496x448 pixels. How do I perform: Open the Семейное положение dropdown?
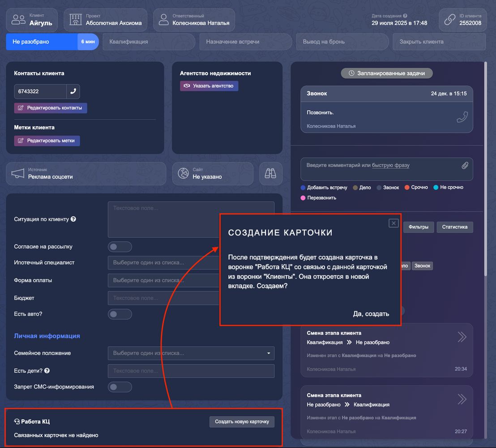pos(191,353)
